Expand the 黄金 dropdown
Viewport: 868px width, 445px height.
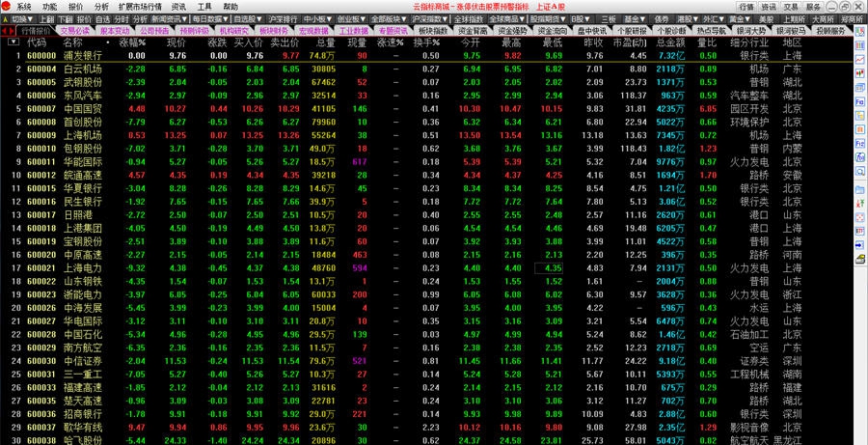(x=740, y=19)
